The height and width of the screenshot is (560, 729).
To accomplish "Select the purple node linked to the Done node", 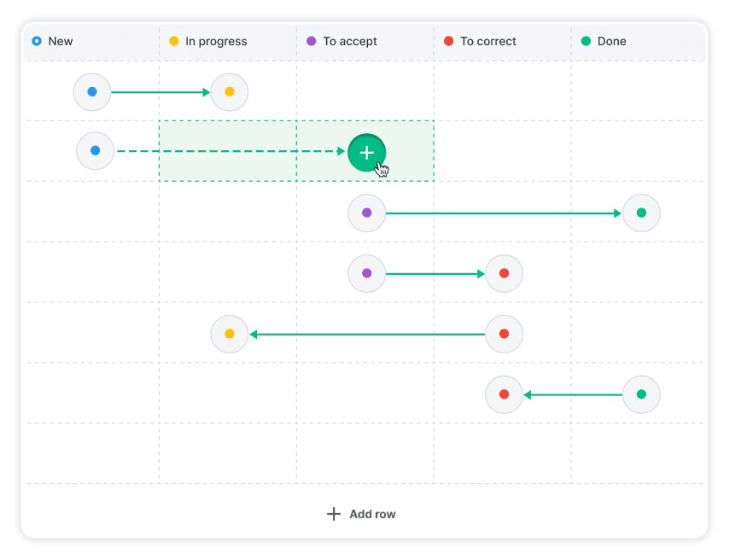I will (x=366, y=213).
